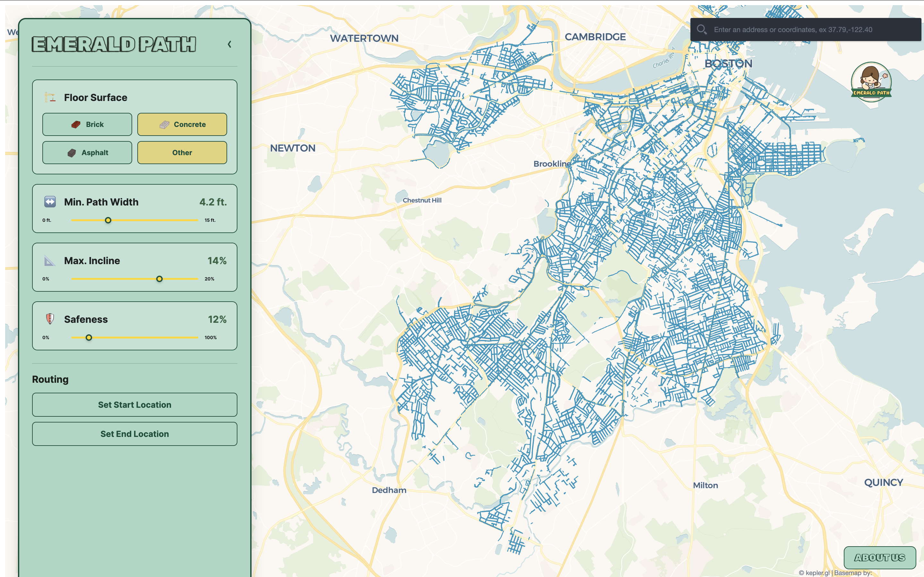Click the Safeness slider handle

pyautogui.click(x=89, y=338)
